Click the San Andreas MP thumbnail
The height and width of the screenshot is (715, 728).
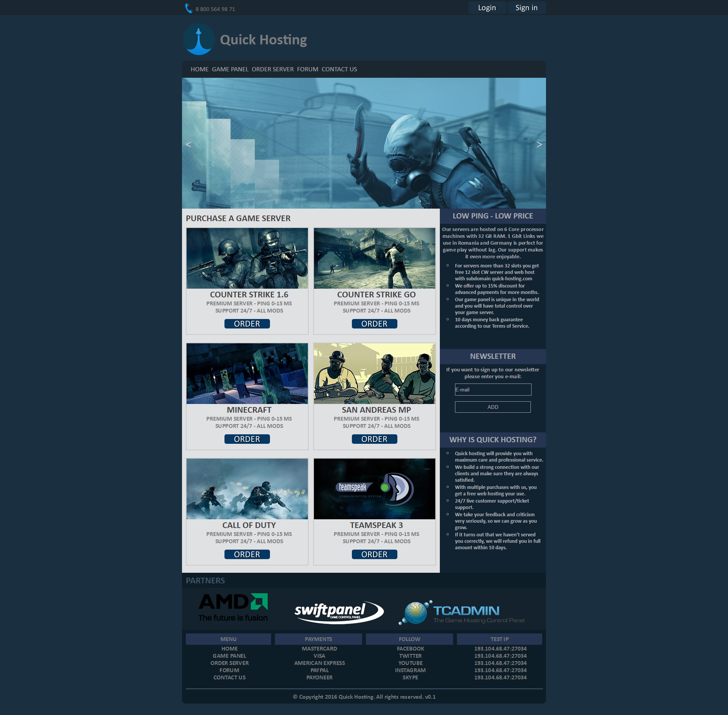(375, 374)
